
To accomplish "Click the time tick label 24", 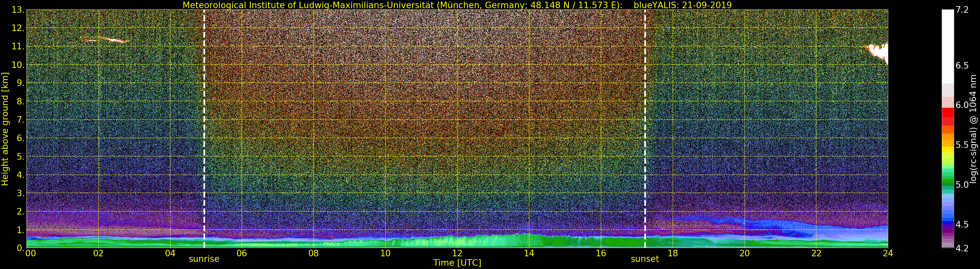I will [888, 253].
